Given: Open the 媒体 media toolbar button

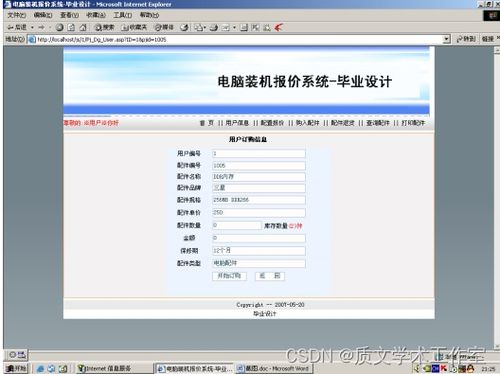Looking at the screenshot, I should point(164,28).
